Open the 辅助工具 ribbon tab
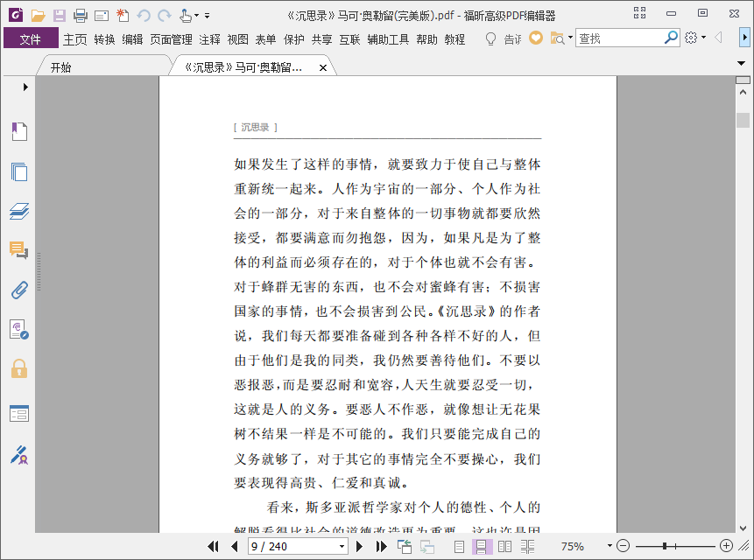Screen dimensions: 754x560 pos(388,39)
